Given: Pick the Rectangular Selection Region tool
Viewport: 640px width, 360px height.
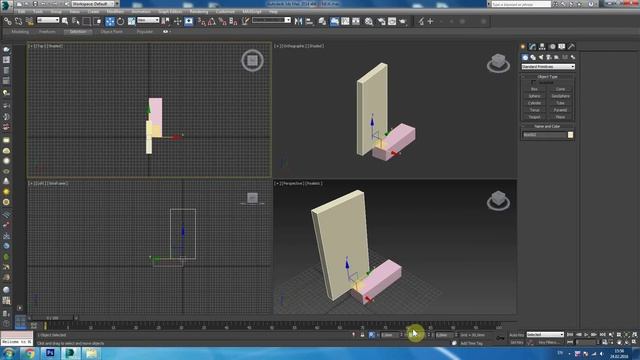Looking at the screenshot, I should pos(87,21).
